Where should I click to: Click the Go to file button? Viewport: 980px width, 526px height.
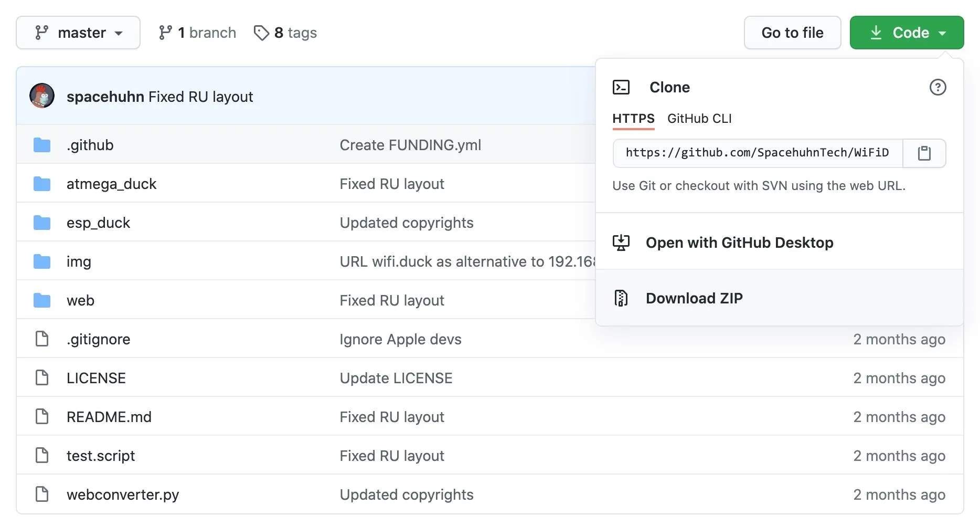[792, 33]
